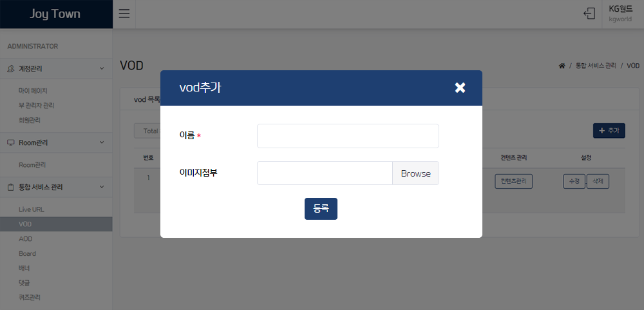
Task: Open the 마이 페이지 link
Action: pos(35,90)
